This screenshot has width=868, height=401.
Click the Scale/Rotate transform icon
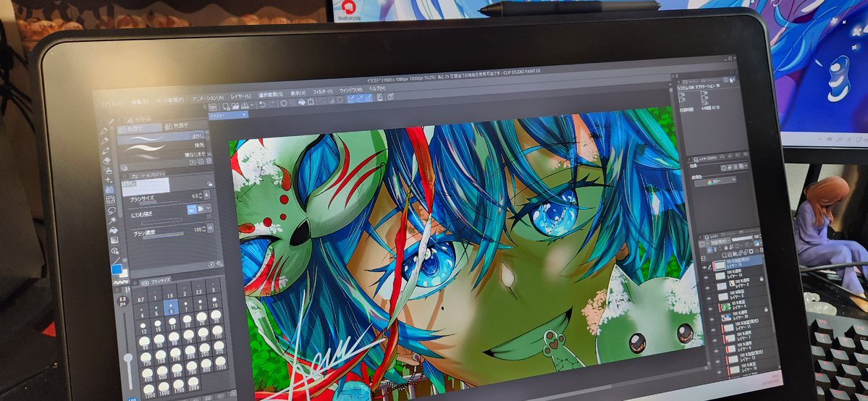[311, 102]
